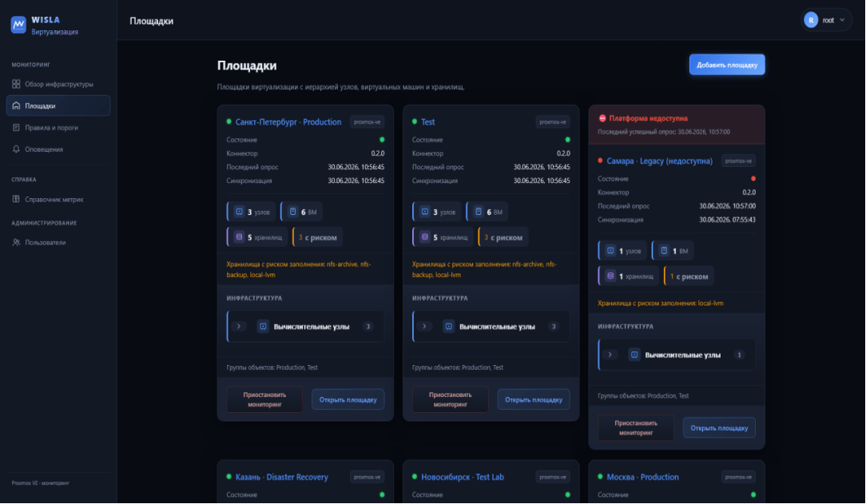Click the 3 узлов icon on Санкт-Петербург card

[x=239, y=212]
